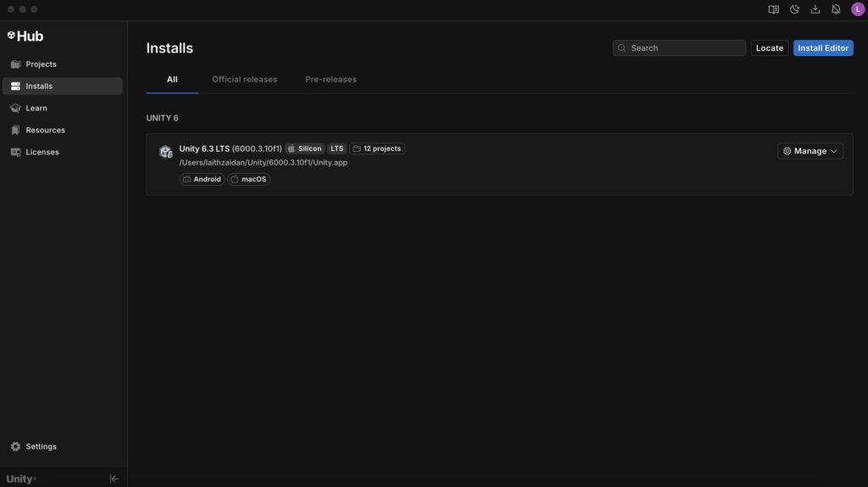Expand the Manage dropdown for Unity 6.3
Image resolution: width=868 pixels, height=487 pixels.
(810, 151)
